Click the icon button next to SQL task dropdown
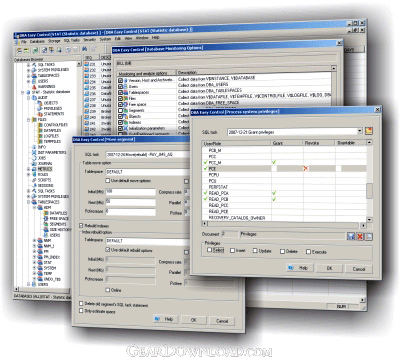The width and height of the screenshot is (400, 360). pyautogui.click(x=368, y=131)
